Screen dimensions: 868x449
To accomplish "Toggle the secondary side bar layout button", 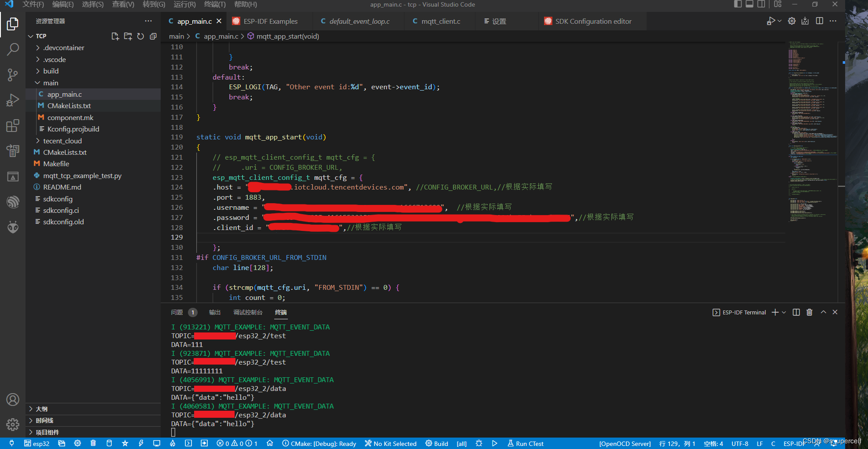I will click(x=761, y=4).
